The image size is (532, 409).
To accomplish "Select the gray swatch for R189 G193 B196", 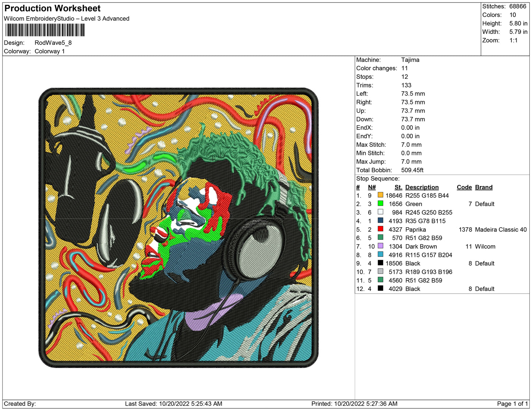I will click(380, 271).
